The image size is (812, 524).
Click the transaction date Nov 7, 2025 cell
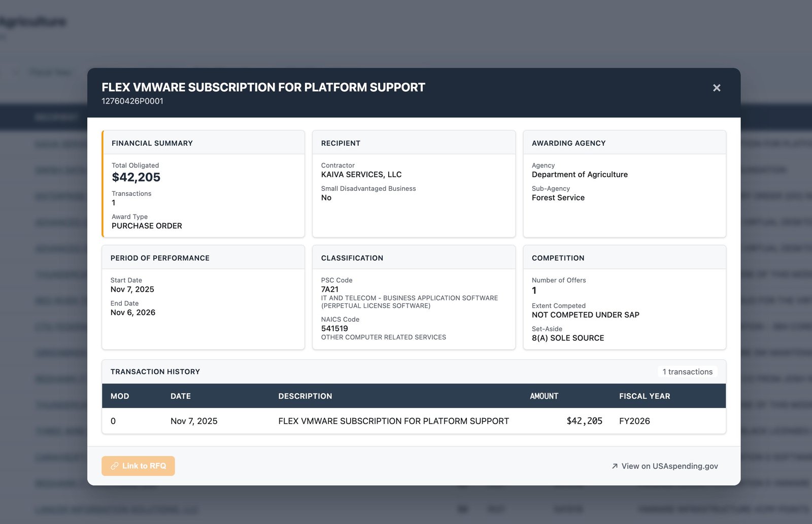point(194,421)
